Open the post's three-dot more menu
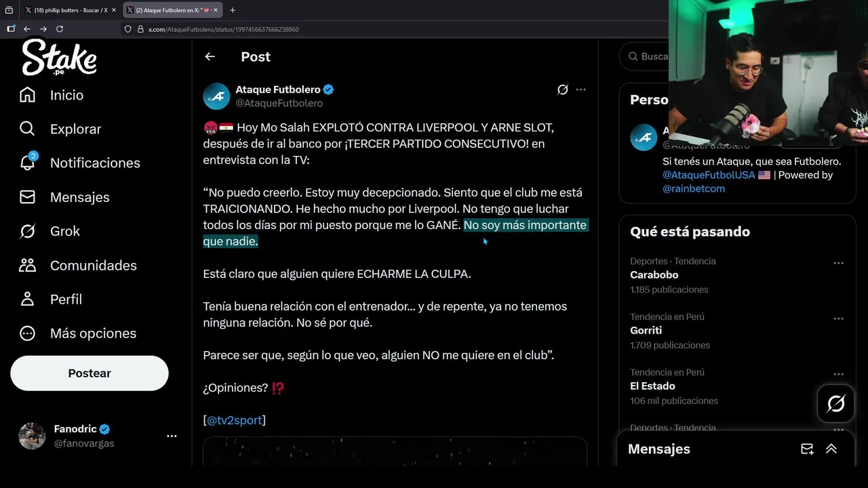The image size is (868, 488). point(581,89)
